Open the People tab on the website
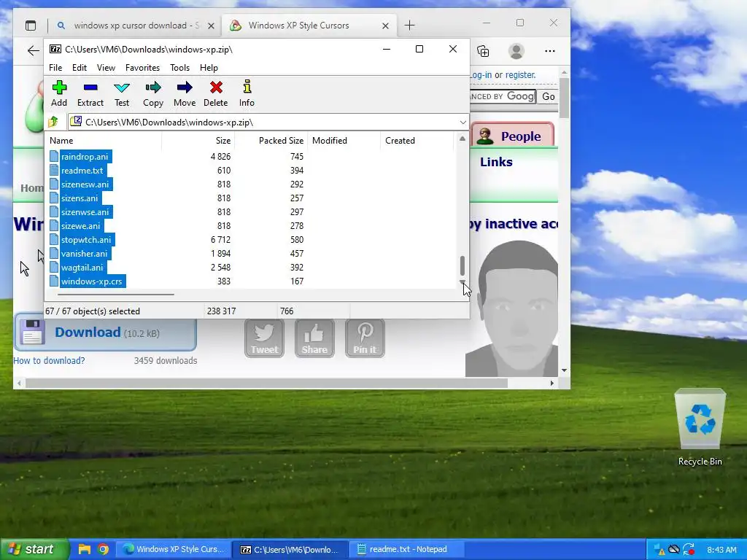The width and height of the screenshot is (747, 560). 513,135
